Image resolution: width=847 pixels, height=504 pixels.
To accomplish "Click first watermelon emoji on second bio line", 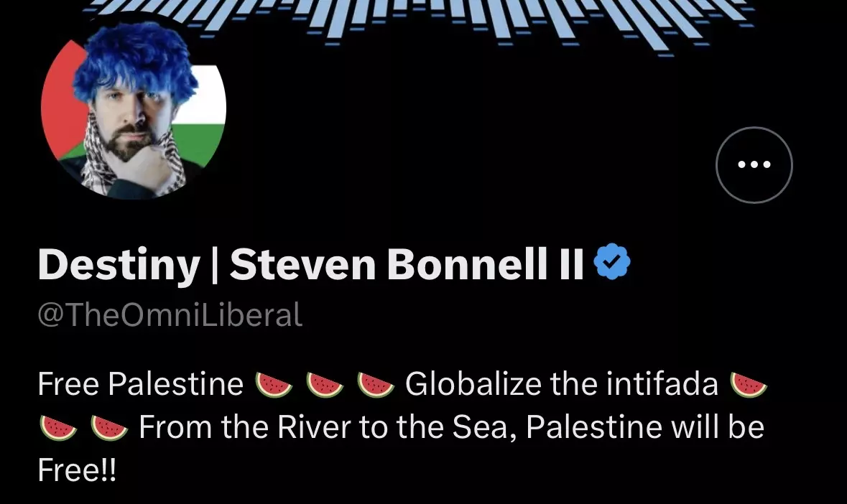I will click(58, 428).
